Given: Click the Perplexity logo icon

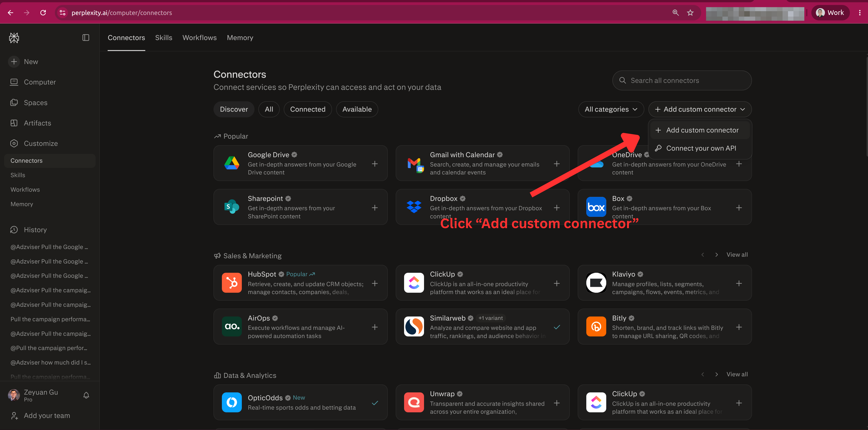Looking at the screenshot, I should coord(14,38).
